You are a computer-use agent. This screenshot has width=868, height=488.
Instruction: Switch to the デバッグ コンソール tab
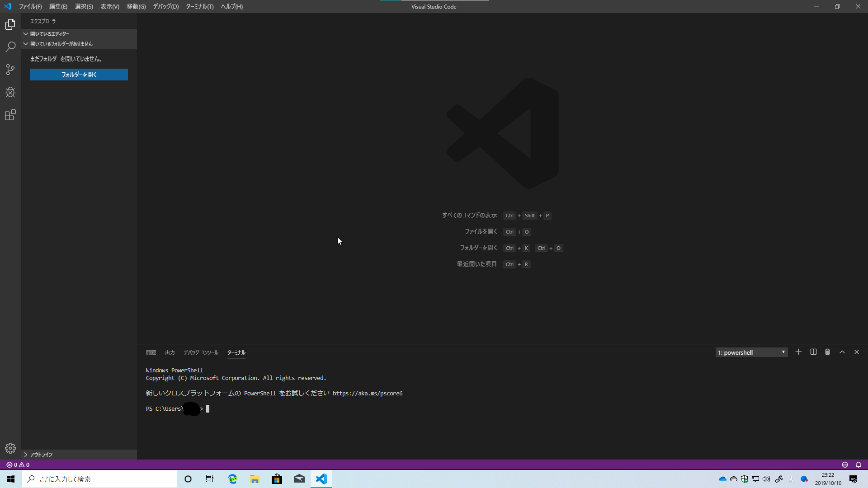(x=201, y=352)
